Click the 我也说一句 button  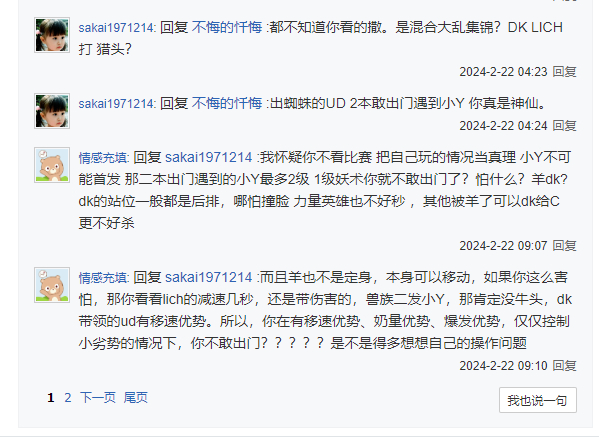pyautogui.click(x=537, y=400)
